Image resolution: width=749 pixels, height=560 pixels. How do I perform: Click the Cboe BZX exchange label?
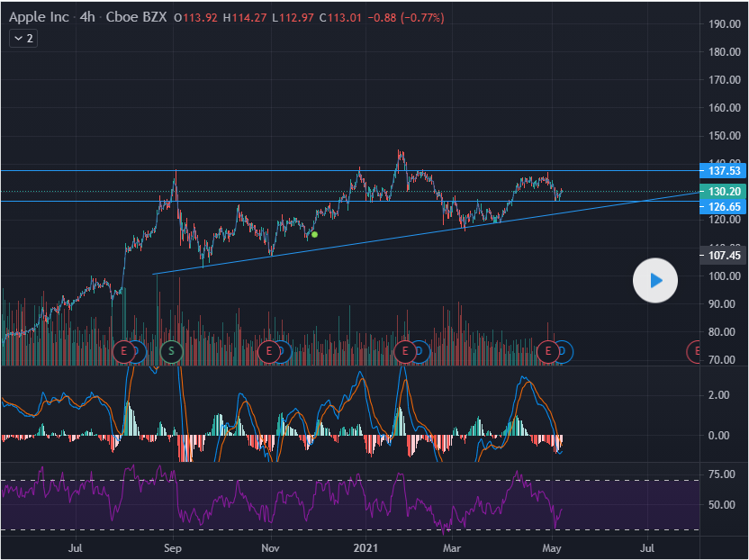(135, 17)
